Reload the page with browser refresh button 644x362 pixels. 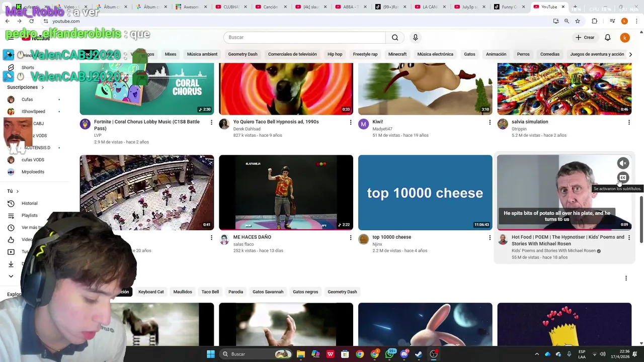[x=31, y=21]
